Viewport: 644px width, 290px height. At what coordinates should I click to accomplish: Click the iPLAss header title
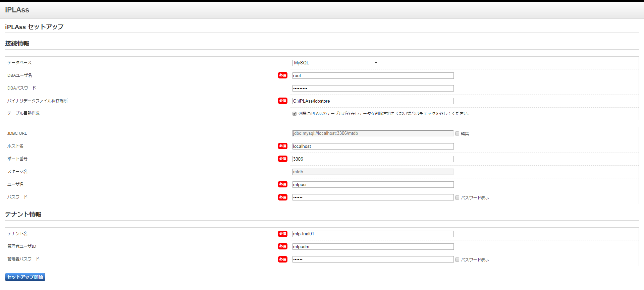pyautogui.click(x=17, y=10)
